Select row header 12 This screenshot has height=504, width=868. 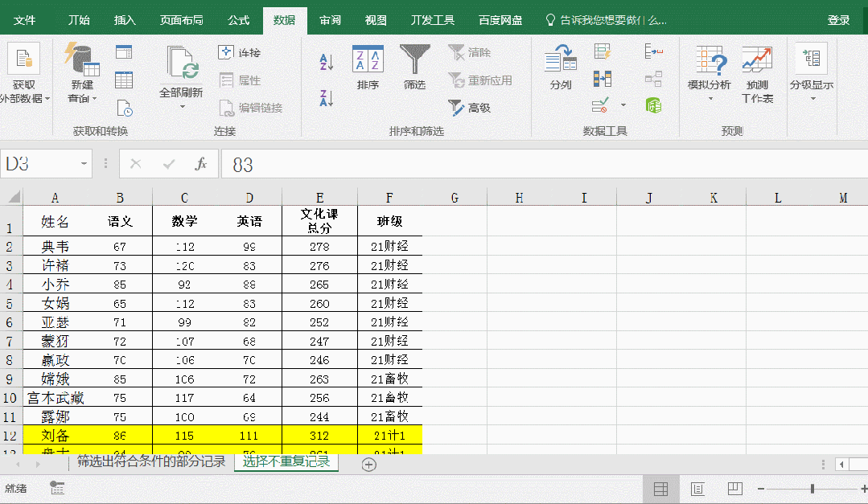coord(10,436)
